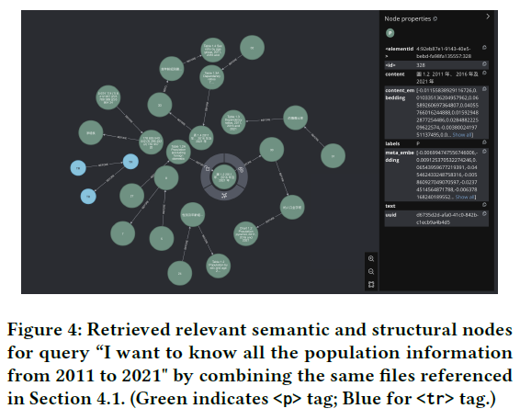Click the zoom in magnifier icon
The height and width of the screenshot is (420, 520).
pos(371,258)
